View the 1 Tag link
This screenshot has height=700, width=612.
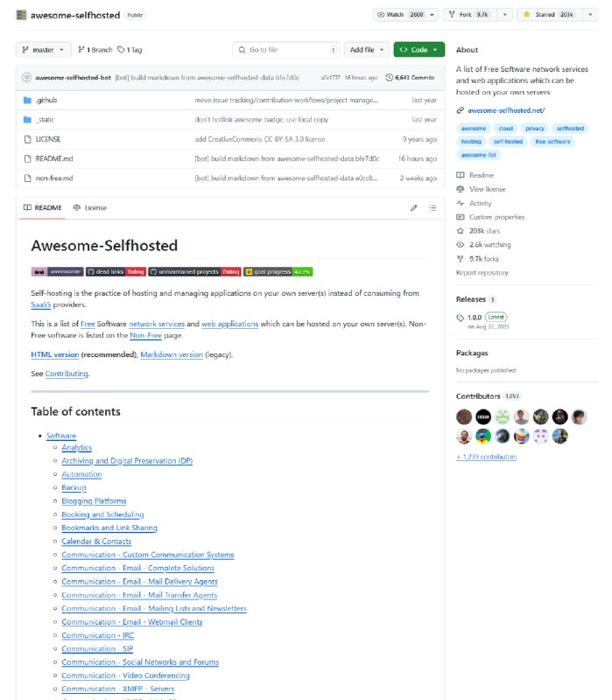pos(130,50)
